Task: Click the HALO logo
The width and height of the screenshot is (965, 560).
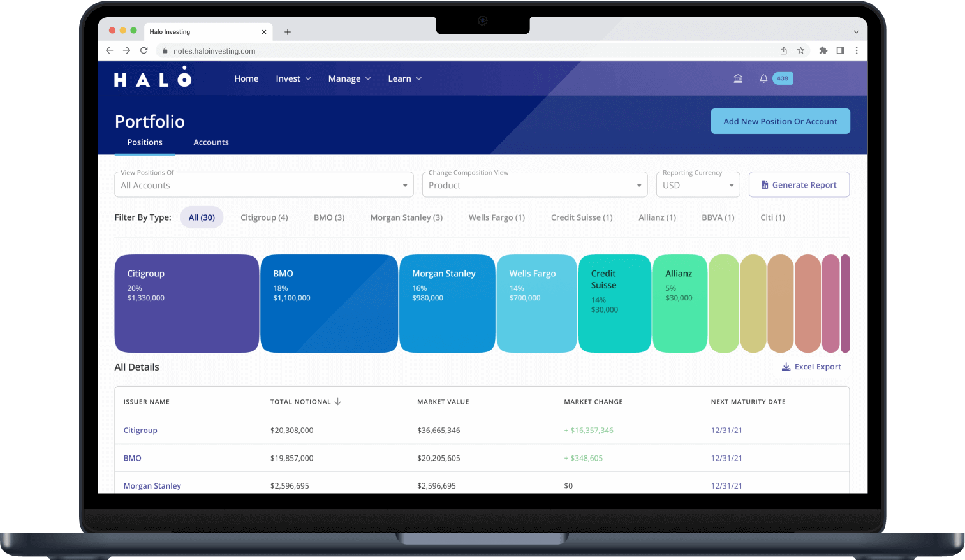Action: point(152,78)
